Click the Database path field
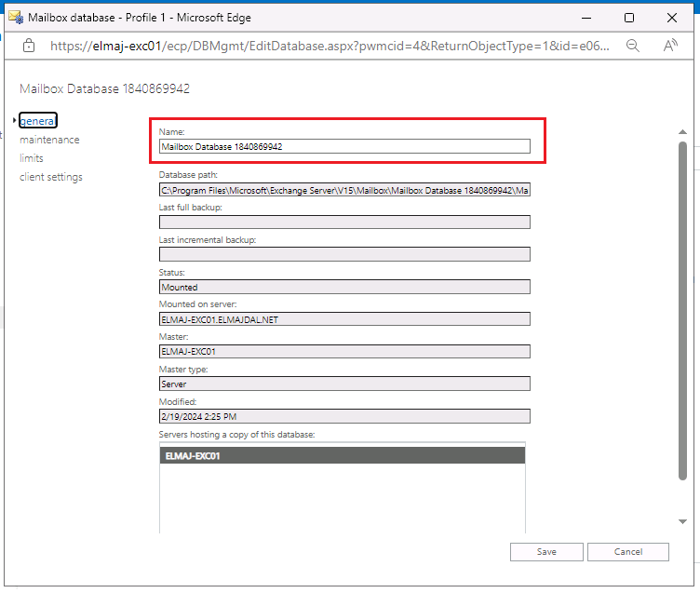This screenshot has height=593, width=700. pos(344,190)
